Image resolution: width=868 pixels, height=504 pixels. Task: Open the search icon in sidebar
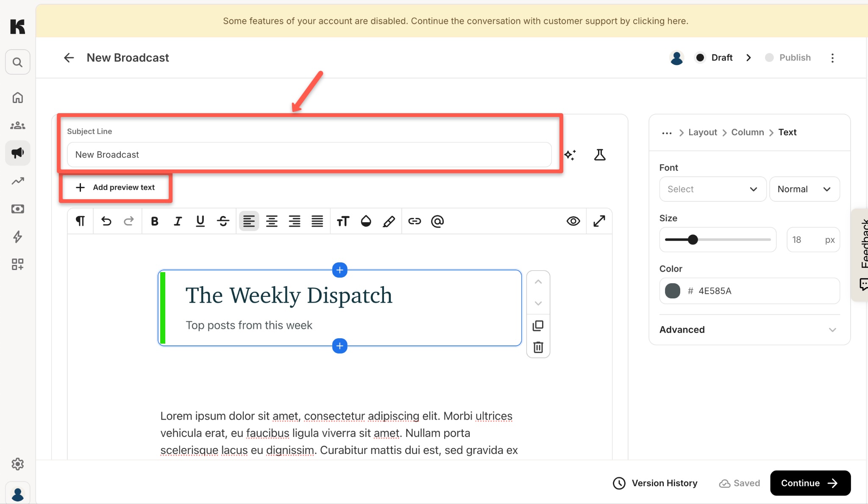(17, 62)
